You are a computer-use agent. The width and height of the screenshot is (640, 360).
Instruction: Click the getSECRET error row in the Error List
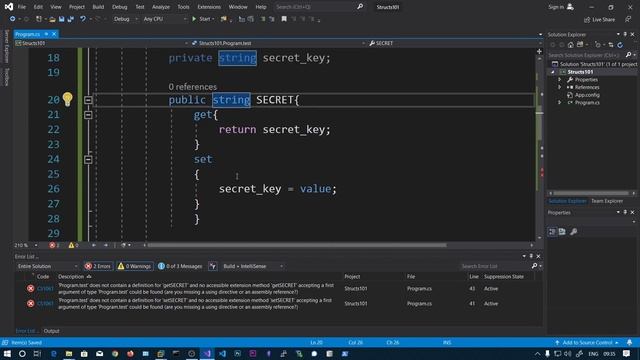tap(278, 289)
